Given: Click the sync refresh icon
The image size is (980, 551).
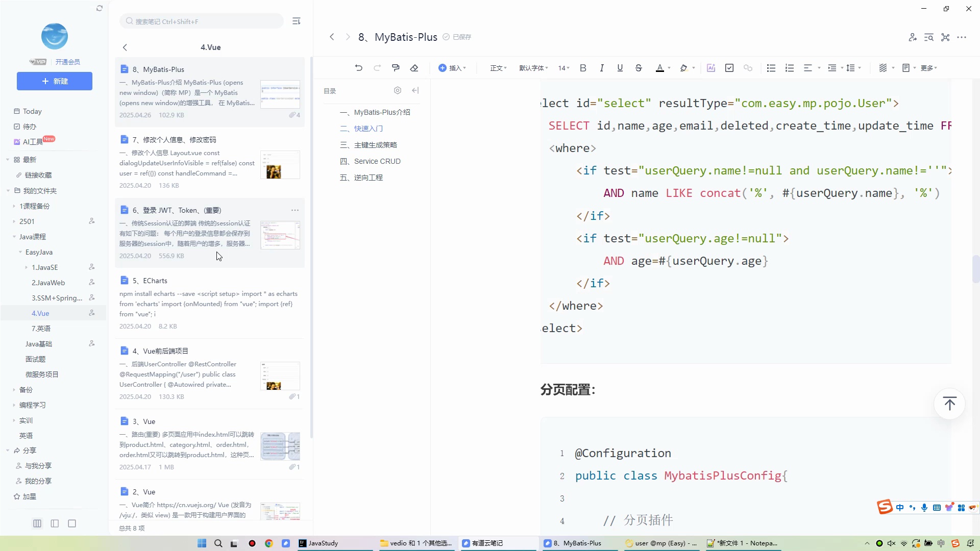Looking at the screenshot, I should (100, 8).
